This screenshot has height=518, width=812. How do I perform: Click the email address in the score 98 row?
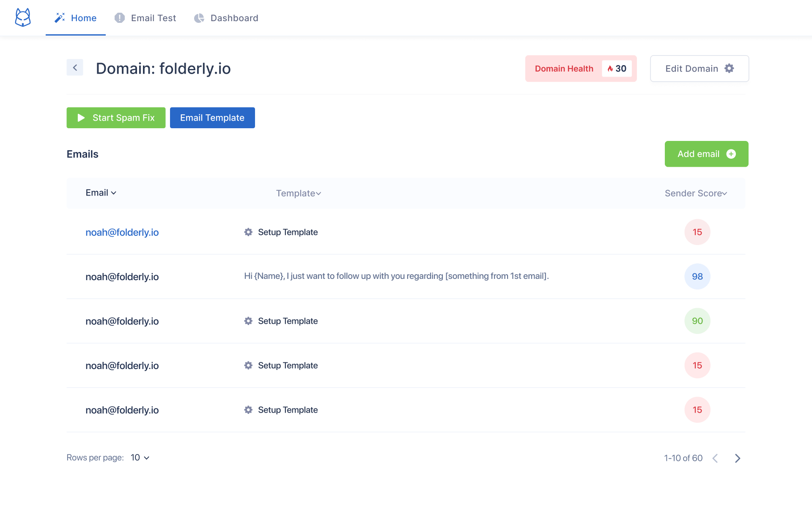122,277
